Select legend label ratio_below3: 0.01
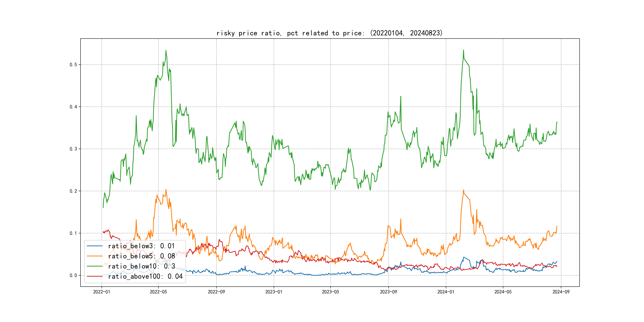Viewport: 644px width, 322px height. click(141, 246)
